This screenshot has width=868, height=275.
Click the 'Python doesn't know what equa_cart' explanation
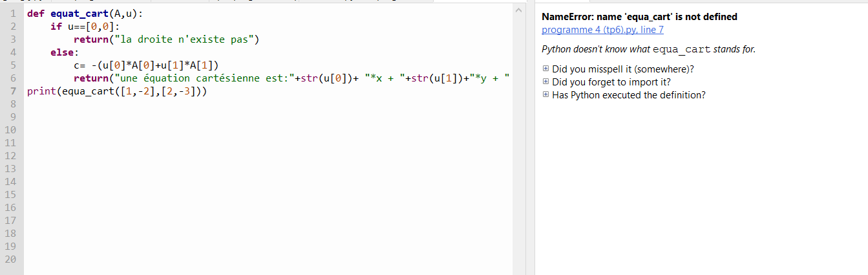tap(648, 50)
